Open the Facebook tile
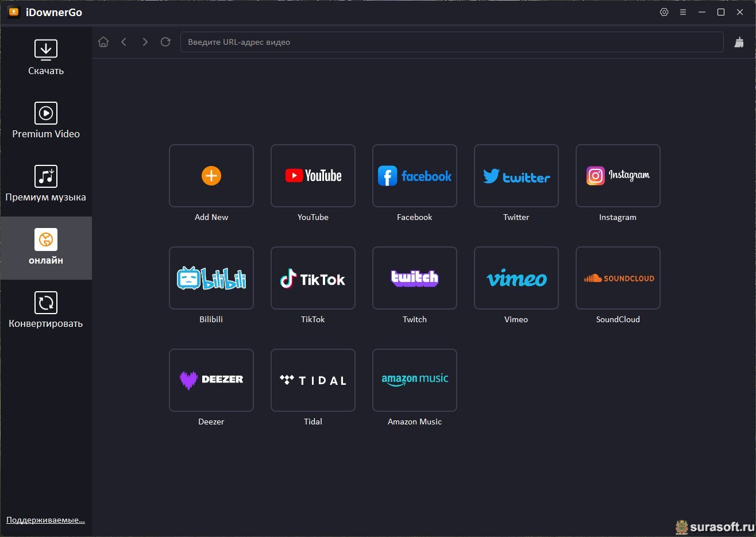Image resolution: width=756 pixels, height=537 pixels. pyautogui.click(x=415, y=176)
